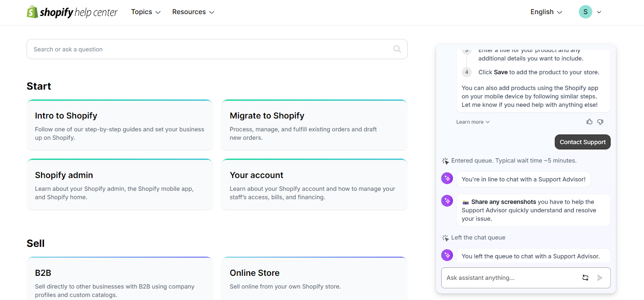Click 'Process, manage, and fulfill existing orders' description

pyautogui.click(x=303, y=133)
